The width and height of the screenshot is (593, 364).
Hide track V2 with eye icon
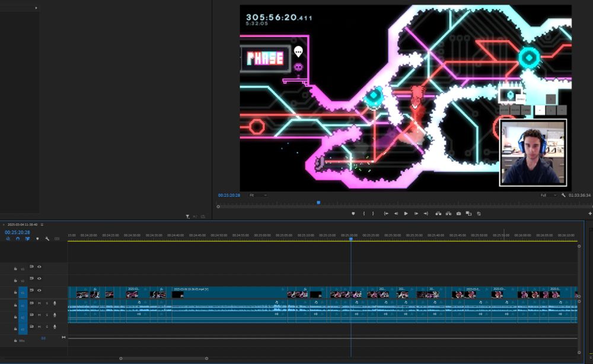pos(39,279)
